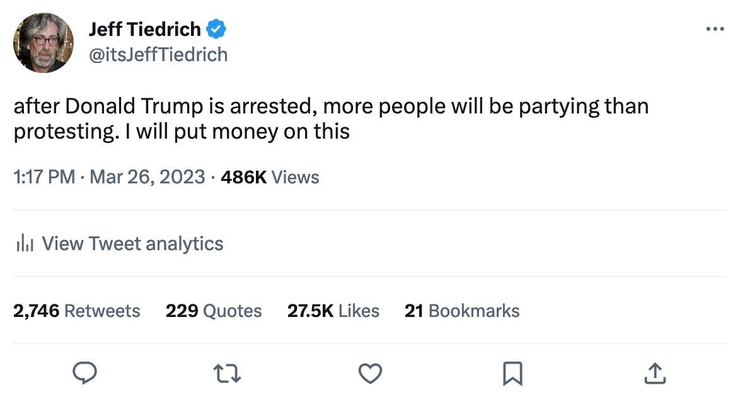View the 27.5K Likes list
The image size is (740, 397).
click(x=333, y=311)
